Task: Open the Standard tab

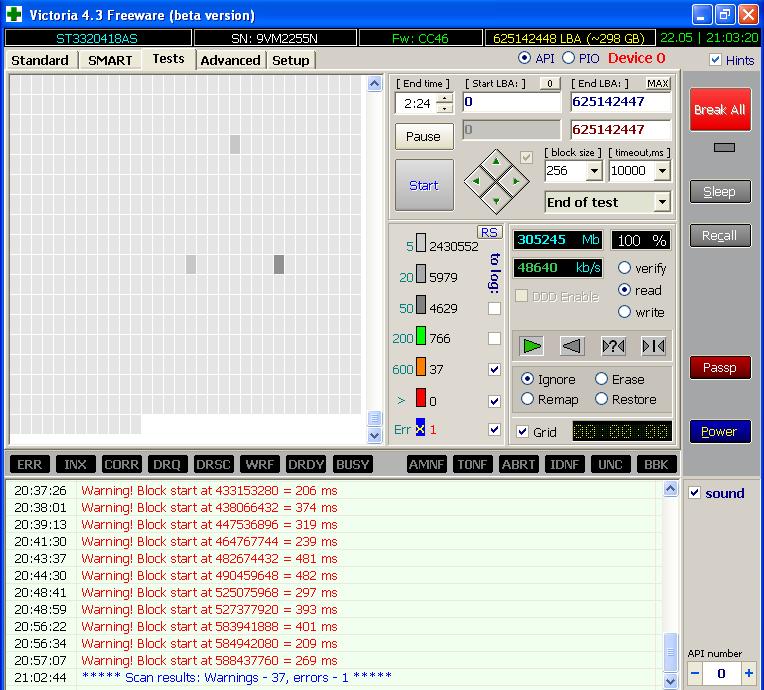Action: [40, 60]
